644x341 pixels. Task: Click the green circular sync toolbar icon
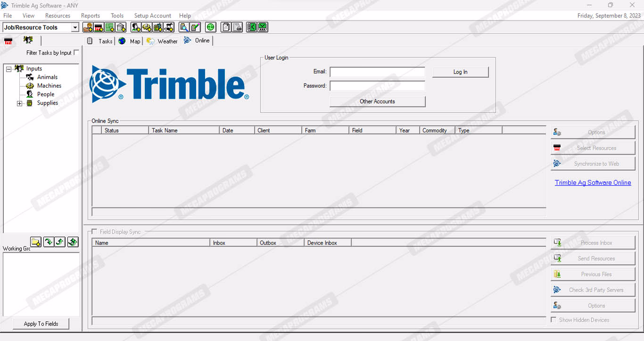211,27
